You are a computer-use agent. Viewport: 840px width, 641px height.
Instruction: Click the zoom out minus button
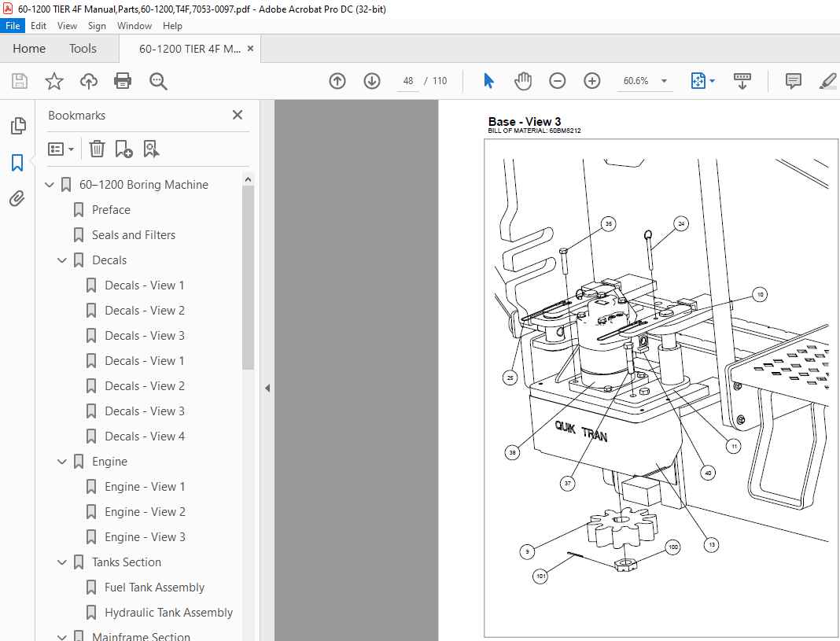coord(557,81)
